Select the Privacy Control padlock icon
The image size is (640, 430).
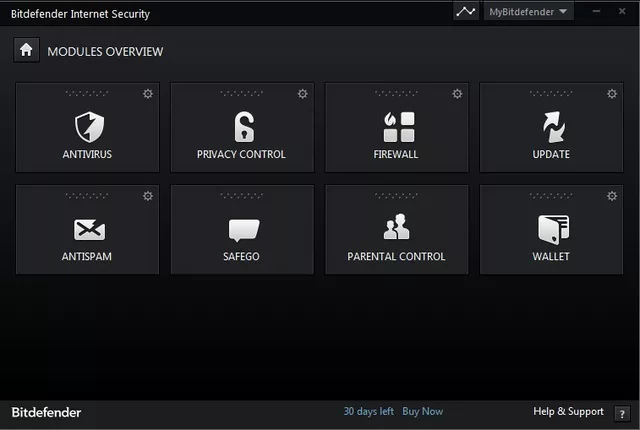(243, 127)
